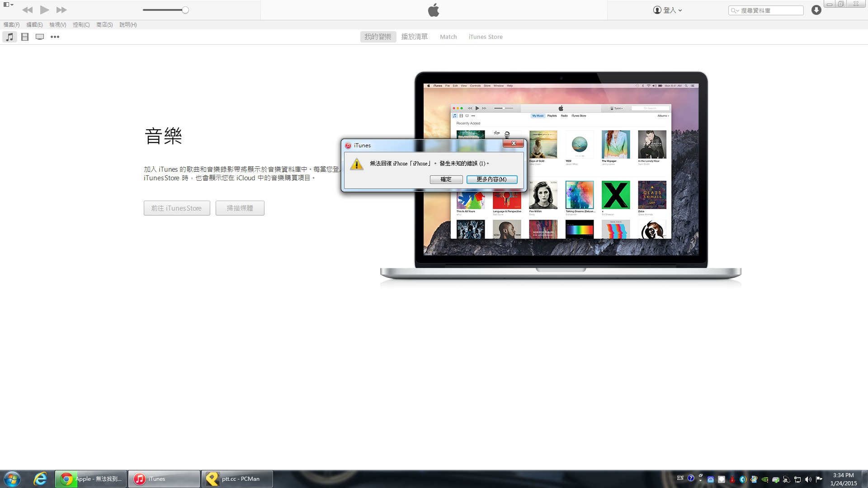Click the satellite dish tray icon
868x488 pixels.
[x=786, y=479]
